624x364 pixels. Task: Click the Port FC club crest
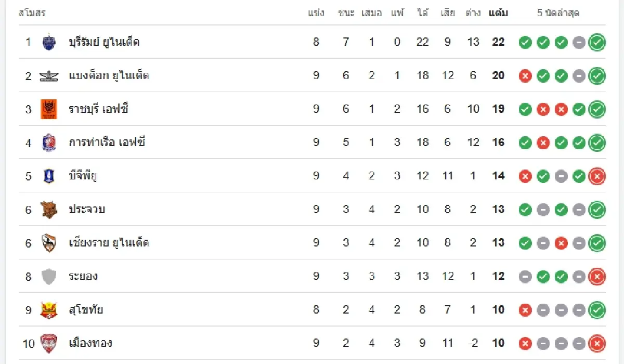pyautogui.click(x=48, y=142)
